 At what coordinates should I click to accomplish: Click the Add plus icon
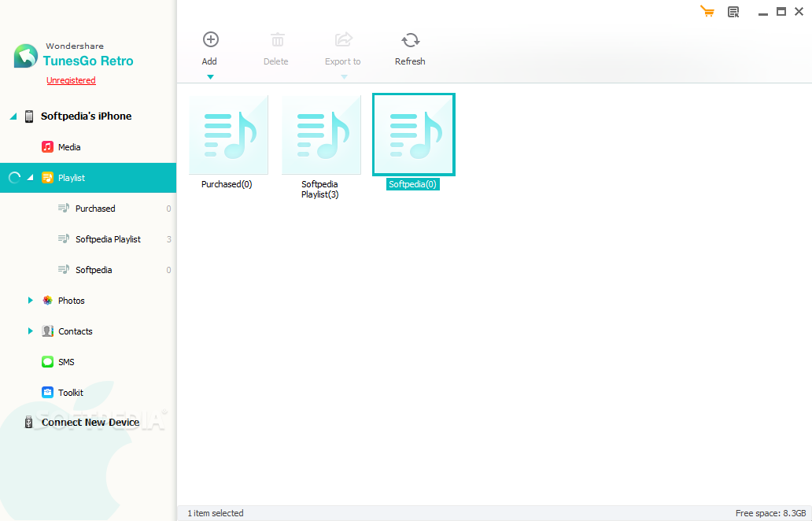click(210, 39)
